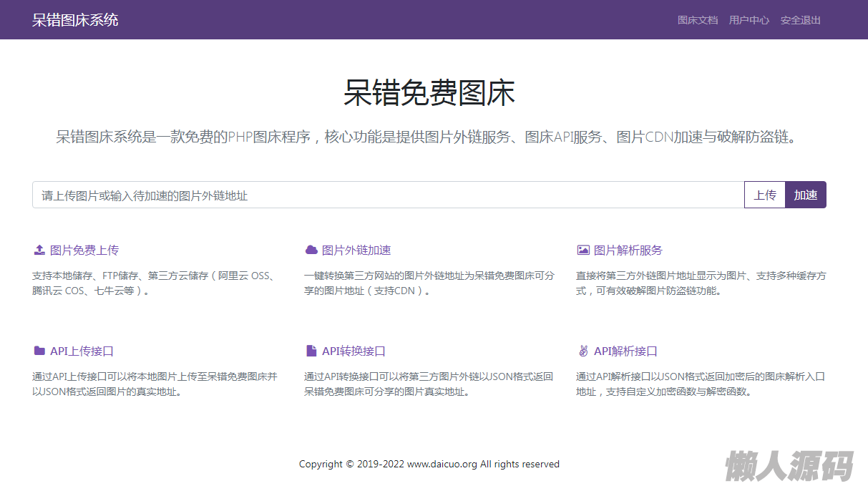
Task: Open the API解析接口 heading link
Action: click(625, 351)
